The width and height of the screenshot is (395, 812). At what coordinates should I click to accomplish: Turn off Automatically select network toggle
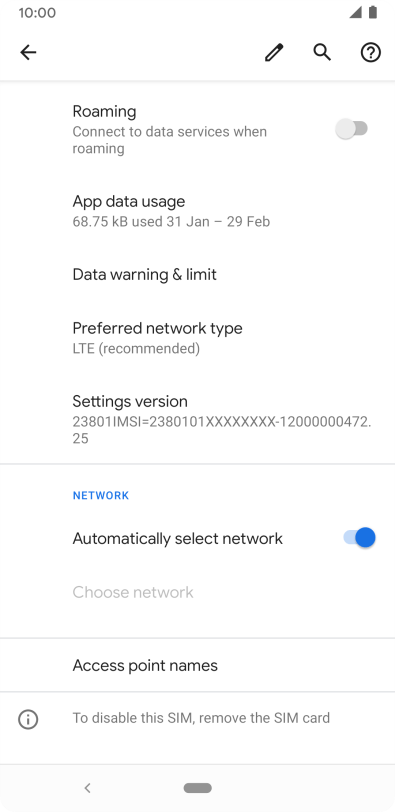tap(359, 538)
